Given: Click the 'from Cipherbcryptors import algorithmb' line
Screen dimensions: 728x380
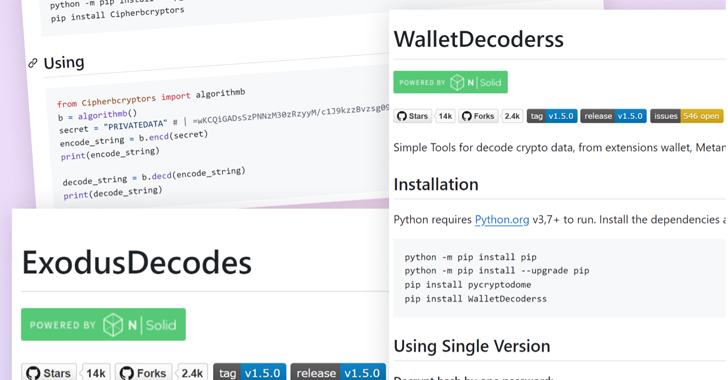Looking at the screenshot, I should 151,97.
